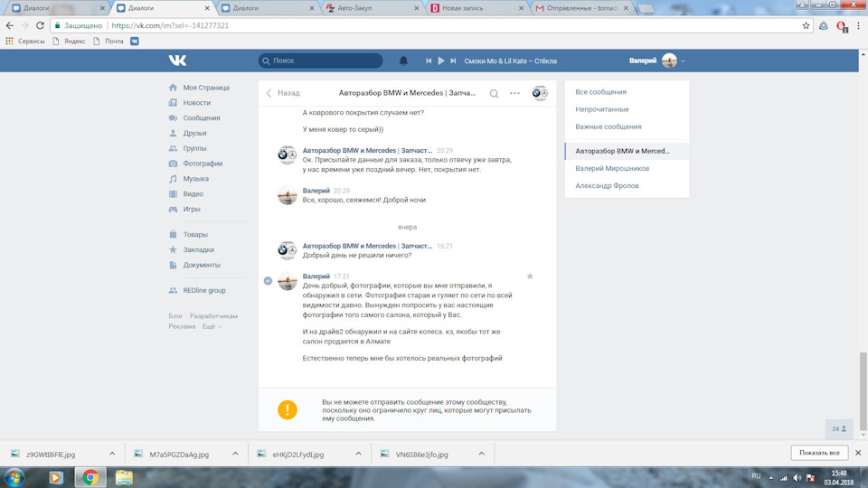Bookmark this page with the address bar star
Screen dimensions: 868x488
click(806, 25)
